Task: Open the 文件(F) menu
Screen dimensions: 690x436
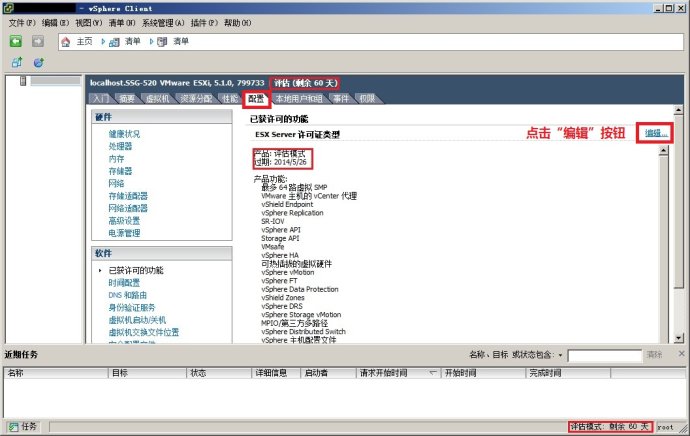Action: click(22, 23)
